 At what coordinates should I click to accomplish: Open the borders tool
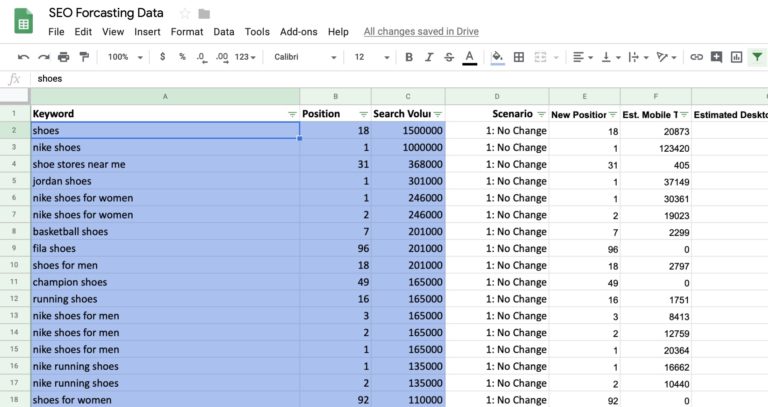(519, 57)
